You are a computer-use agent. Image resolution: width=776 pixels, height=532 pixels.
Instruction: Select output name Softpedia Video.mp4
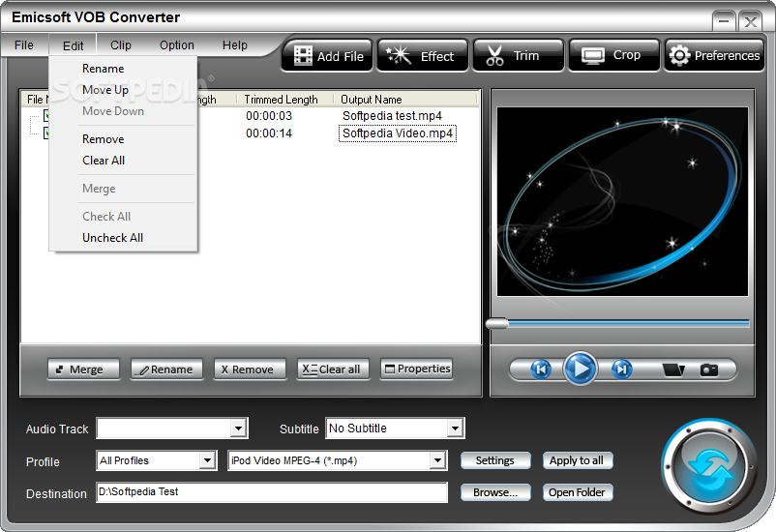(x=398, y=133)
